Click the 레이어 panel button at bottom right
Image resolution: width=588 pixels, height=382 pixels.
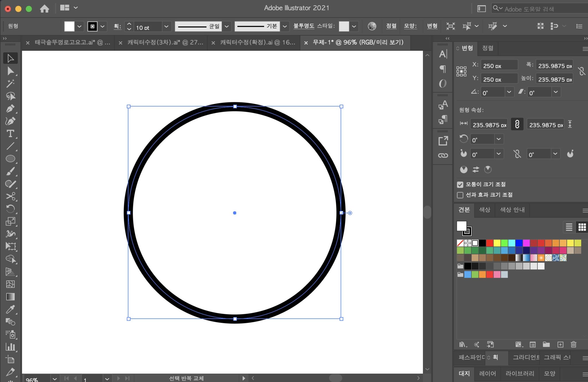coord(487,373)
